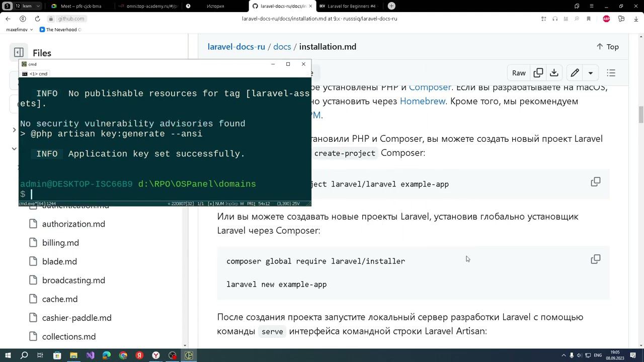The height and width of the screenshot is (362, 644).
Task: Open authorization.md in the file tree
Action: (73, 224)
